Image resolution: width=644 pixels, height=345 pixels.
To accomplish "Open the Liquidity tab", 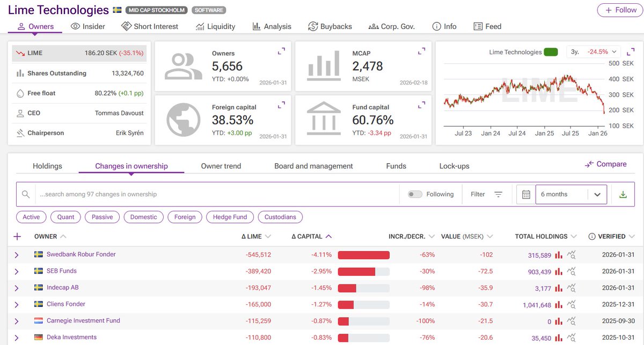I will pos(215,26).
